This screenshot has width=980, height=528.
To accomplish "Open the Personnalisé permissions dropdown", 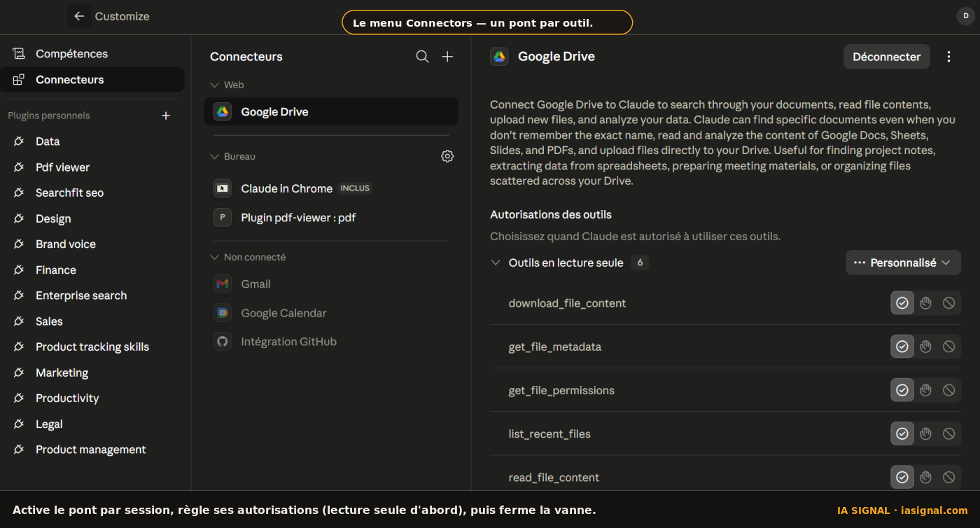I will [903, 263].
